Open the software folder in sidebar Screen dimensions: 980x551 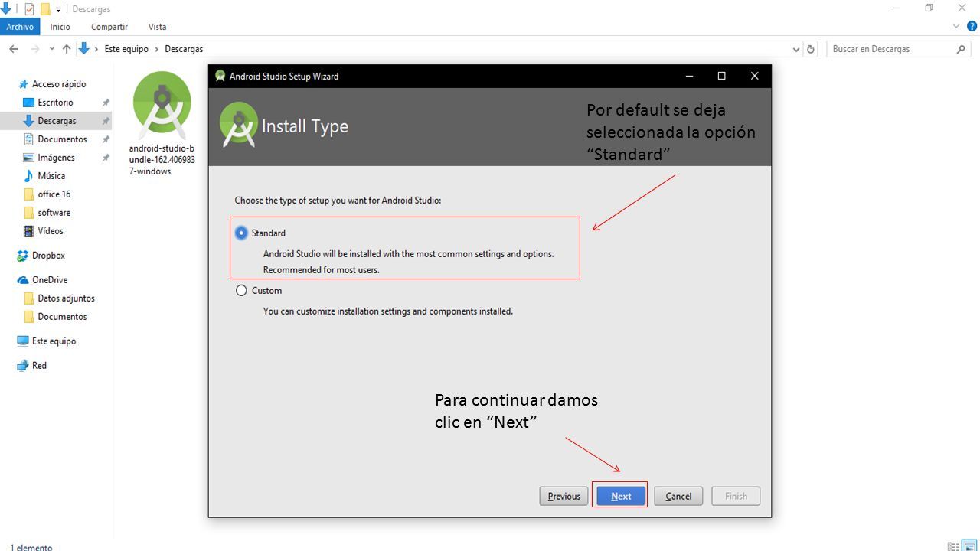point(53,213)
